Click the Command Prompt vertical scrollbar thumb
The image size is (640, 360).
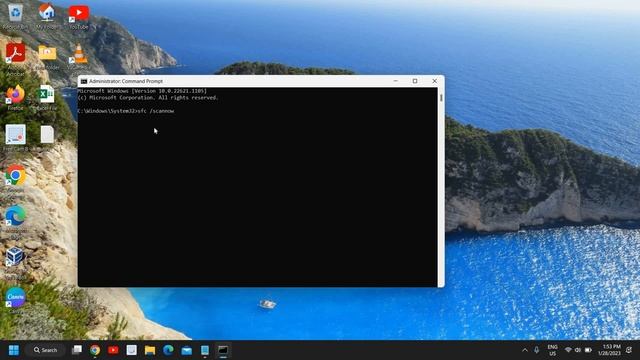tap(441, 98)
